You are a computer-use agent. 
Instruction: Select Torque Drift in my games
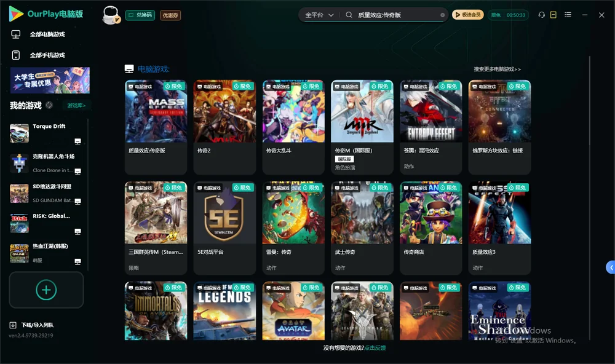46,133
